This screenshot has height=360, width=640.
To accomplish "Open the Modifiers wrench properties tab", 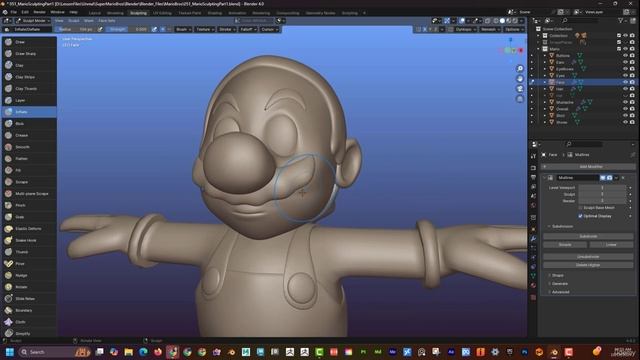I will coord(533,238).
